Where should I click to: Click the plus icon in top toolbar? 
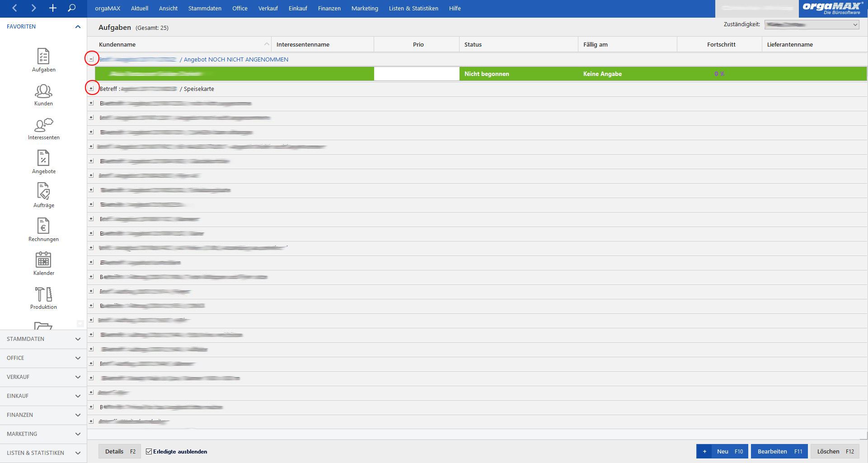[53, 8]
